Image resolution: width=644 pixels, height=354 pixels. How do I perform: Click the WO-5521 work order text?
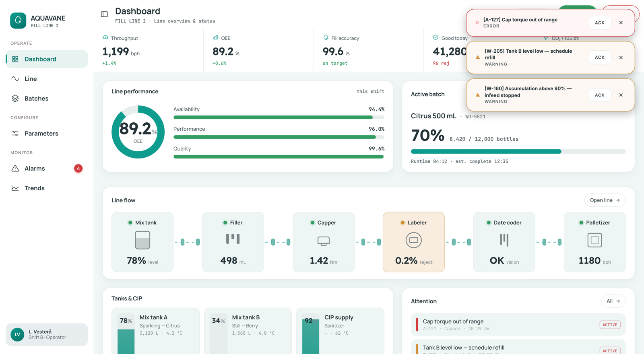(475, 117)
